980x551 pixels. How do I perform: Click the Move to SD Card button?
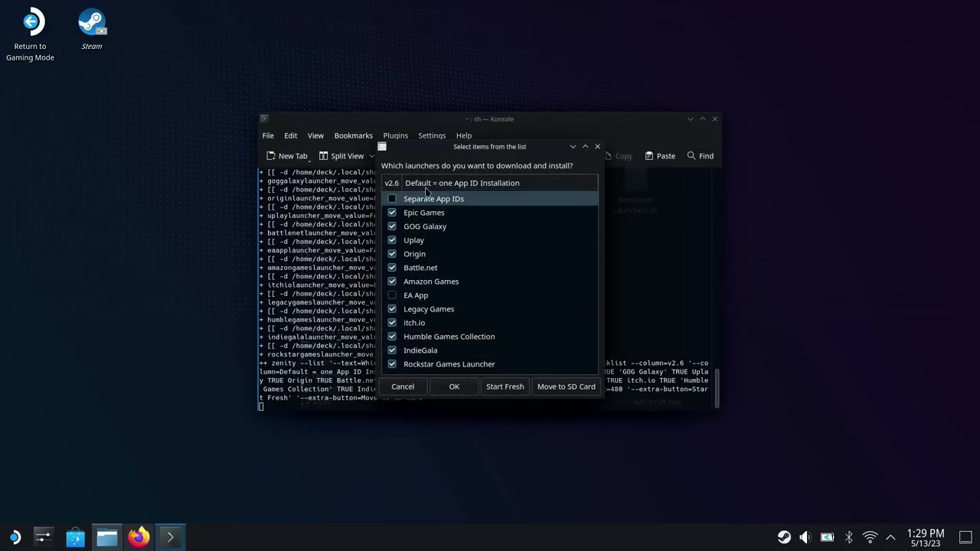pyautogui.click(x=567, y=386)
